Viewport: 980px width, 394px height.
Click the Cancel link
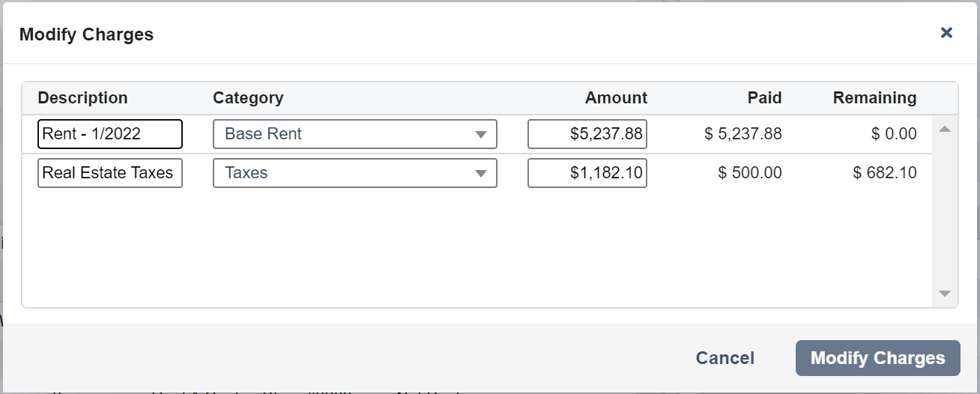coord(725,358)
